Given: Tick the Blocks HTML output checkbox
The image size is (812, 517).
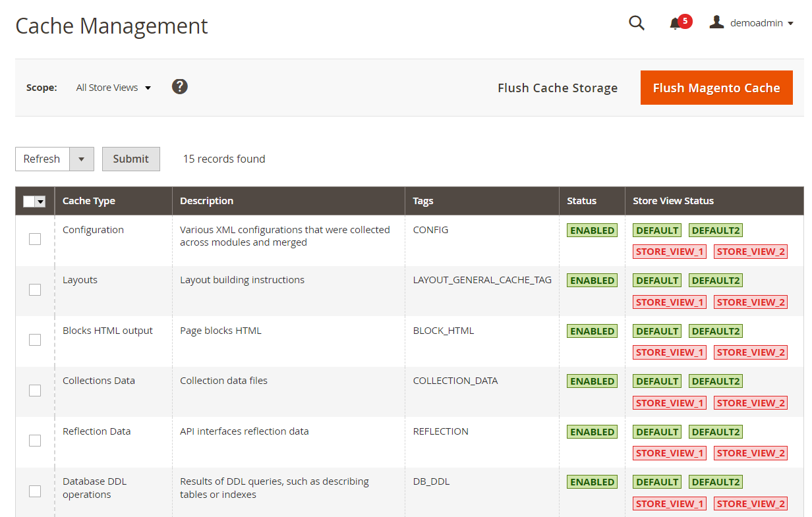Looking at the screenshot, I should (x=35, y=340).
